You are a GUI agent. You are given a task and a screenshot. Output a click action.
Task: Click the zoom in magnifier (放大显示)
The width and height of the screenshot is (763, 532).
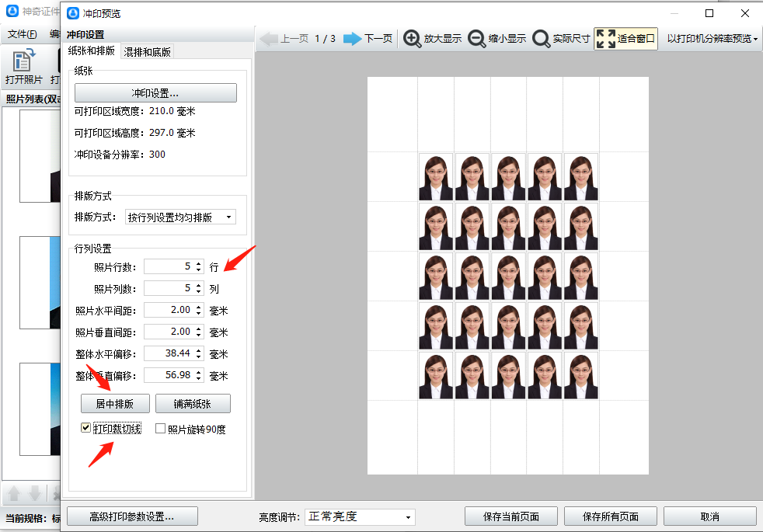(x=412, y=39)
